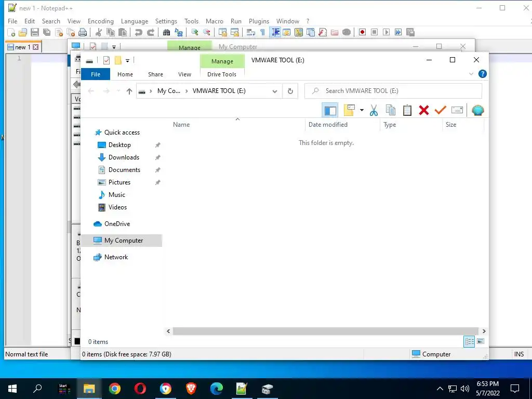Toggle Word wrap icon in Notepad++ toolbar
Viewport: 532px width, 399px height.
coord(251,32)
